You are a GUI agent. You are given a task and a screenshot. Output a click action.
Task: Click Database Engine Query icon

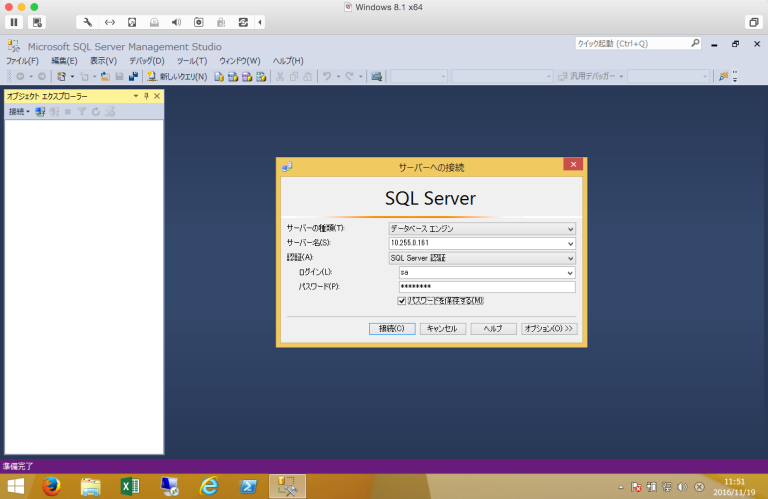(x=219, y=76)
